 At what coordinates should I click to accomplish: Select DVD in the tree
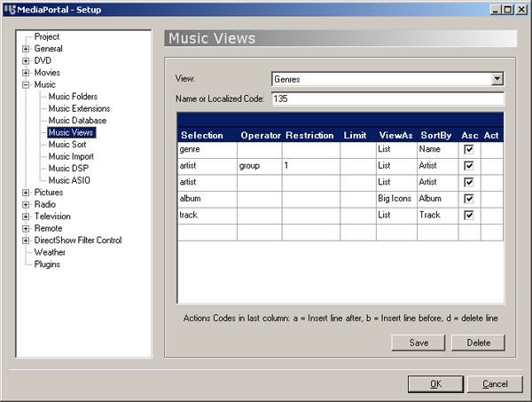pyautogui.click(x=43, y=60)
